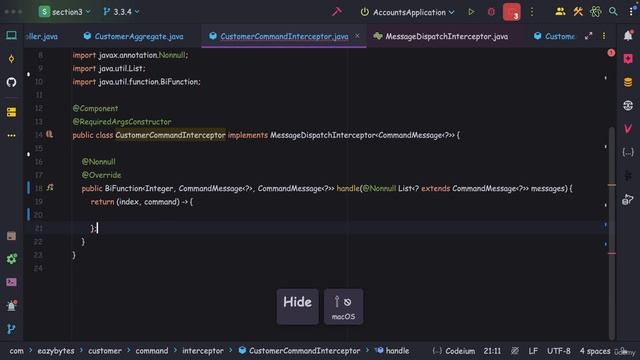Open the Problems alert tool window
Viewport: 640px width, 360px height.
[x=11, y=305]
